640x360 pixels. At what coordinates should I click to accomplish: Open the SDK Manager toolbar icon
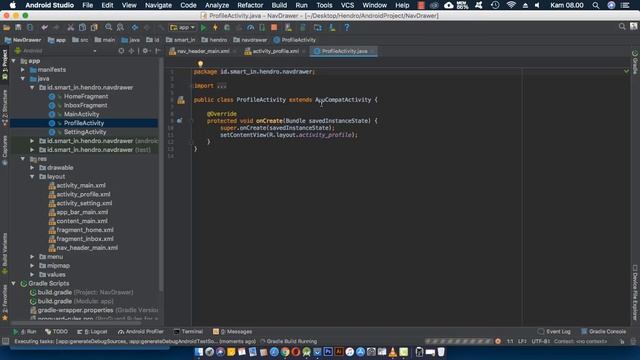pos(332,27)
